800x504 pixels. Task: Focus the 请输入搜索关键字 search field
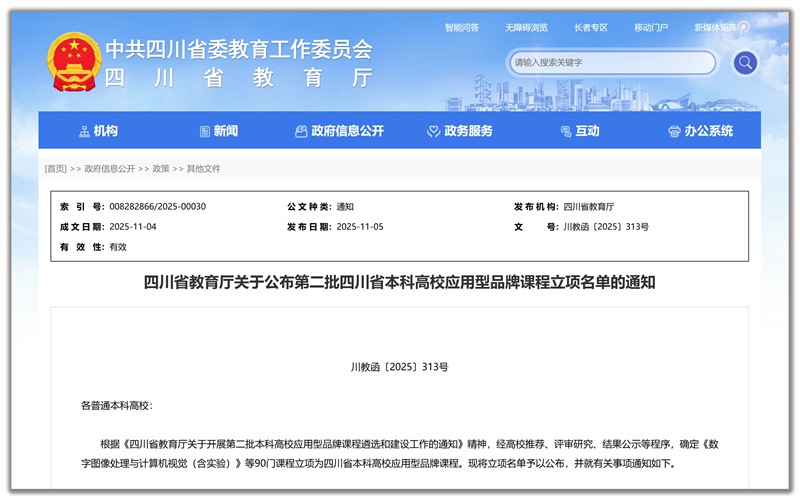tap(610, 63)
